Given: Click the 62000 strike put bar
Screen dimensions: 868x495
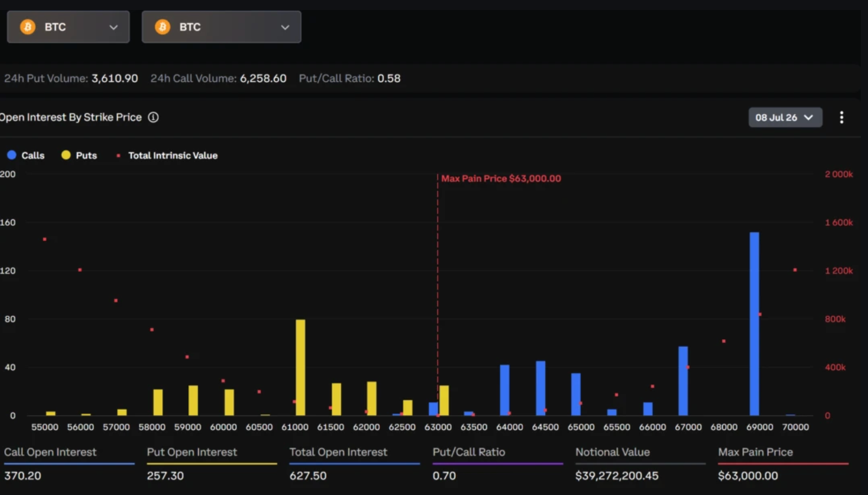Looking at the screenshot, I should pos(372,399).
